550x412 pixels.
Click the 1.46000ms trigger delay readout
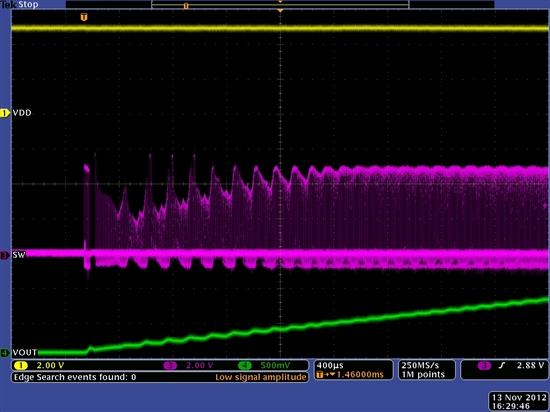point(360,374)
